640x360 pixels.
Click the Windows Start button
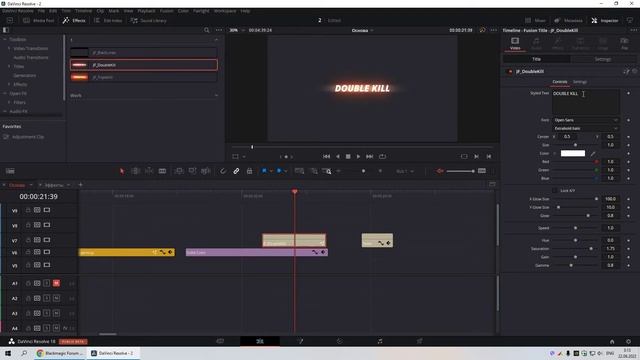8,353
